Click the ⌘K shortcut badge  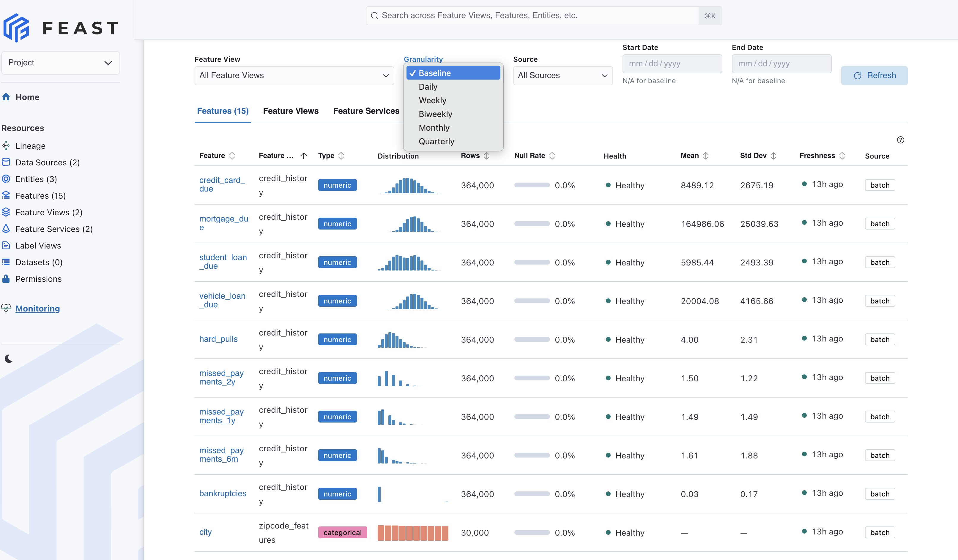(710, 15)
